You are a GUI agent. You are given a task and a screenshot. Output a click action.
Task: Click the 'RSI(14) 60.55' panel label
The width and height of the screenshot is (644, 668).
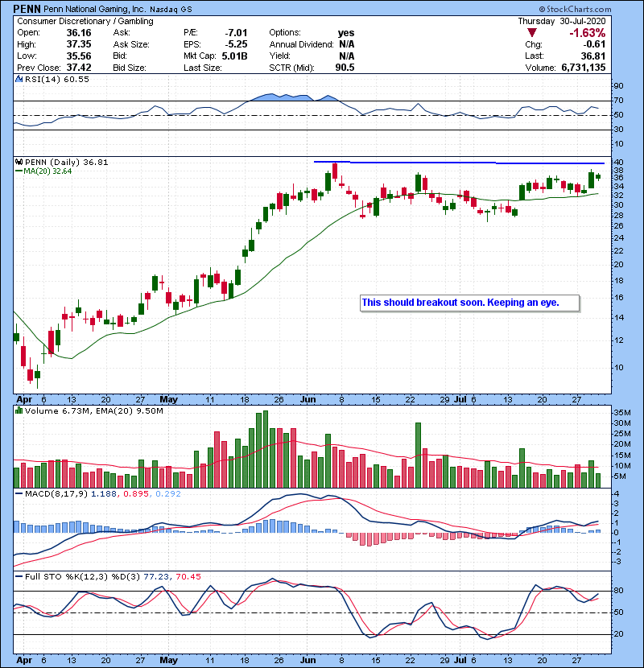(x=56, y=79)
